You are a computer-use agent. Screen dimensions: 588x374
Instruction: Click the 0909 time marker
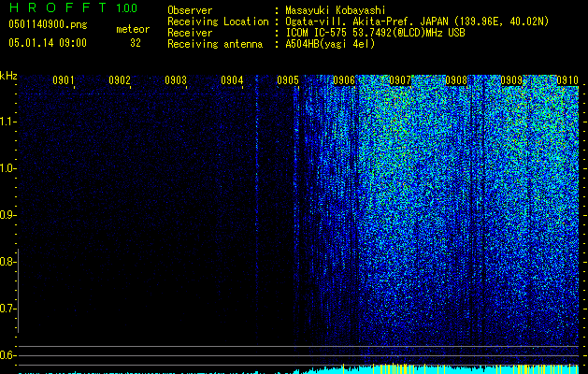point(511,80)
